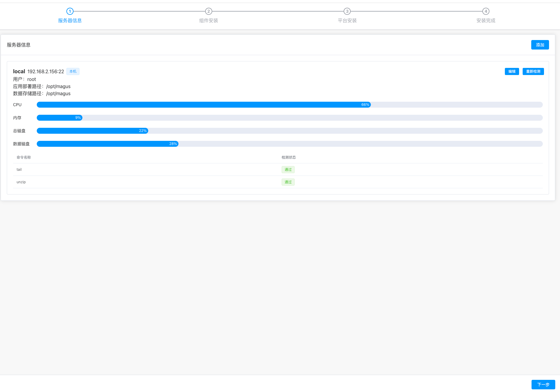Click the 内存 9% progress bar

[x=289, y=118]
